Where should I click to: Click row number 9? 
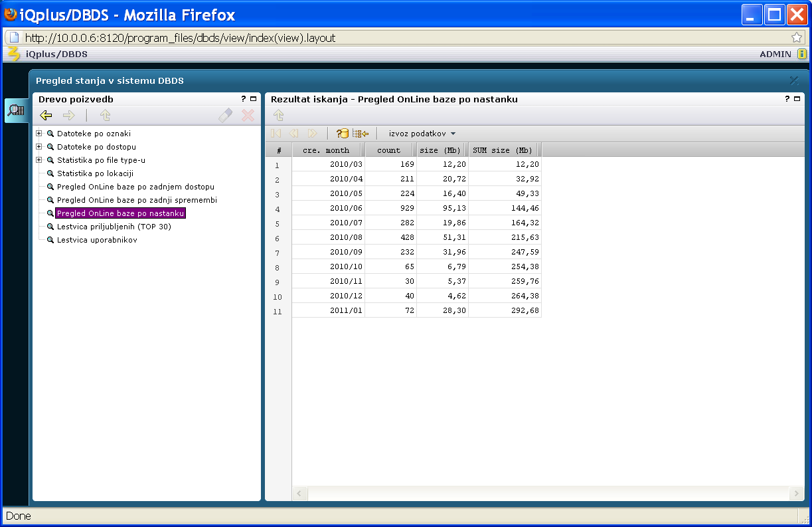pyautogui.click(x=278, y=282)
